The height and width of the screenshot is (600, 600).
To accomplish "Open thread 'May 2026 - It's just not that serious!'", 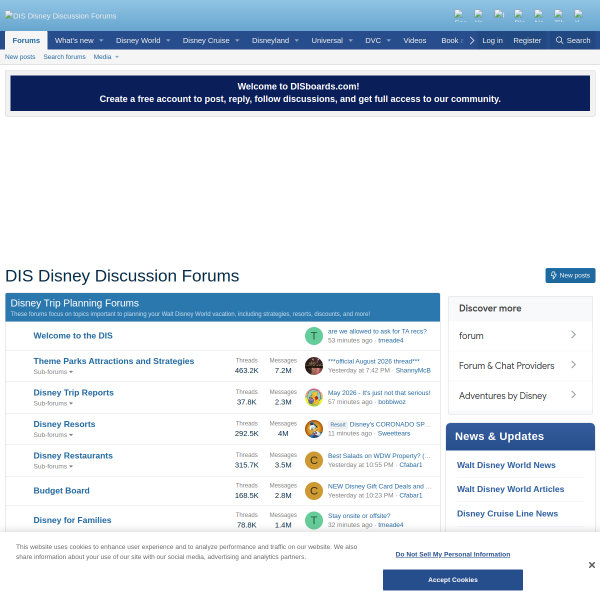I will coord(379,393).
